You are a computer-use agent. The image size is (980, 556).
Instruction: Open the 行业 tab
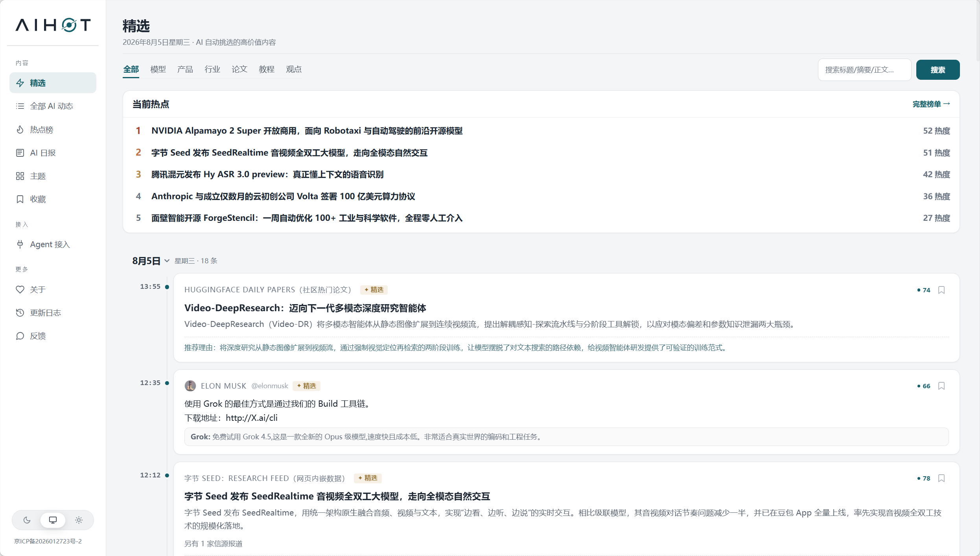pyautogui.click(x=212, y=70)
